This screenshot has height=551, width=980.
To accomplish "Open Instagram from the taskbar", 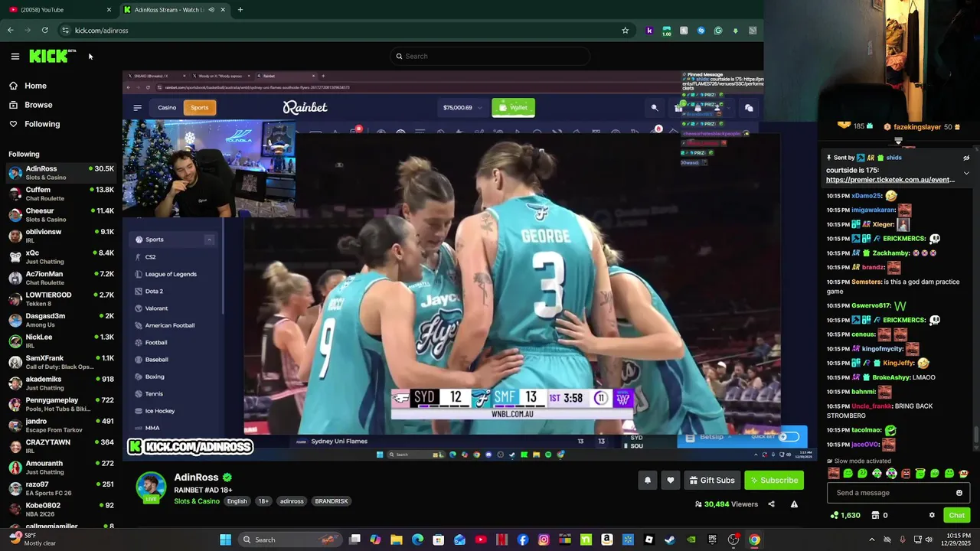I will click(544, 540).
